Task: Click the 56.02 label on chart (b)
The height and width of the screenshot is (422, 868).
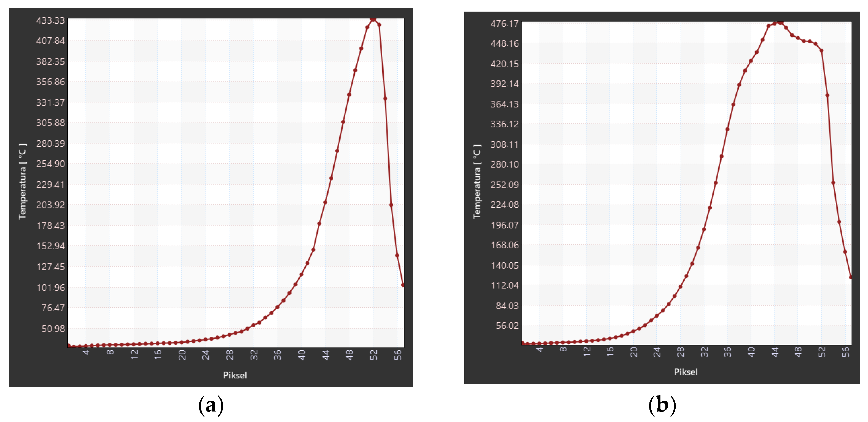Action: click(x=507, y=325)
